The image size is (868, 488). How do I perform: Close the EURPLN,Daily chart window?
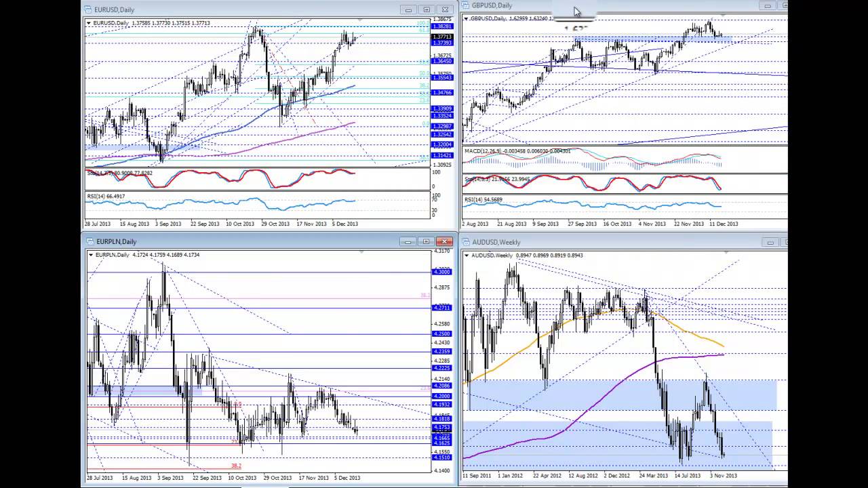click(x=445, y=241)
